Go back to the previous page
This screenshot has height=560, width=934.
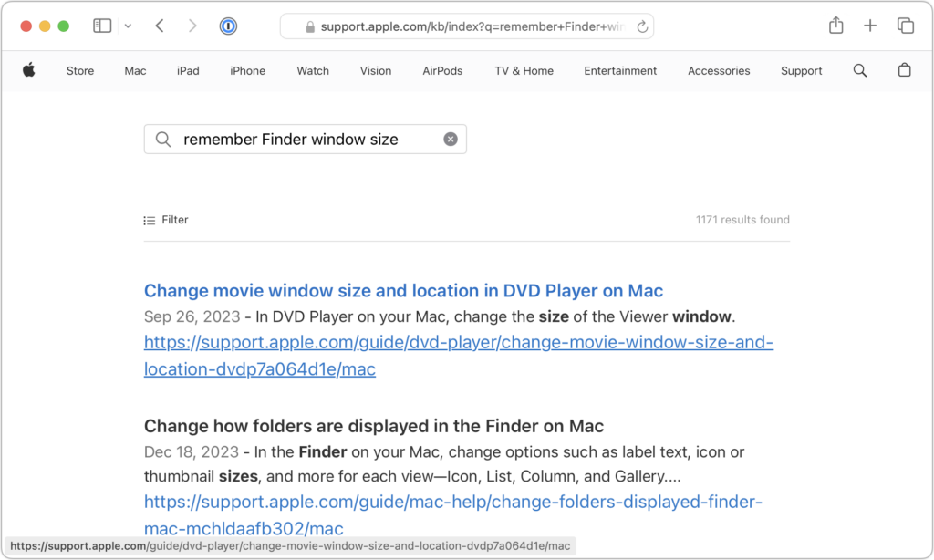coord(160,26)
